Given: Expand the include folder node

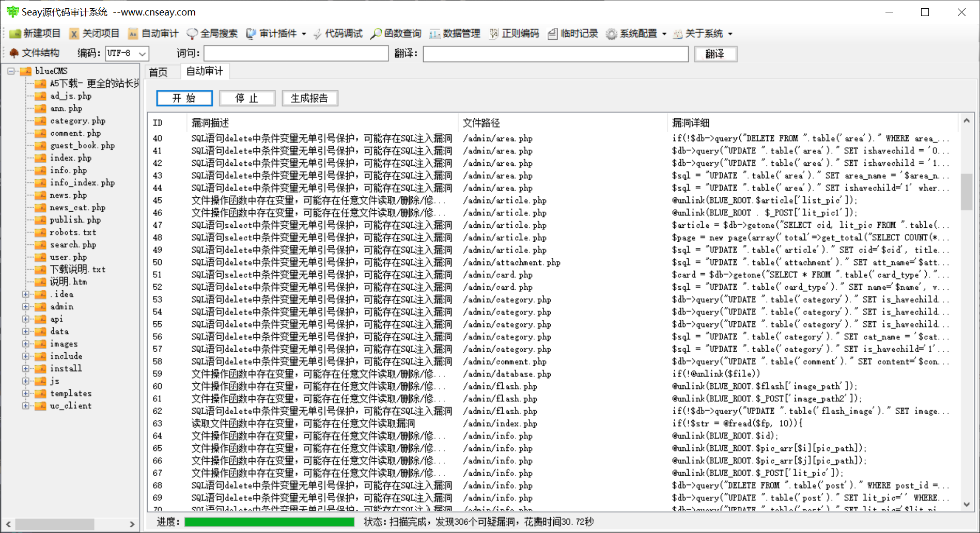Looking at the screenshot, I should [x=25, y=356].
